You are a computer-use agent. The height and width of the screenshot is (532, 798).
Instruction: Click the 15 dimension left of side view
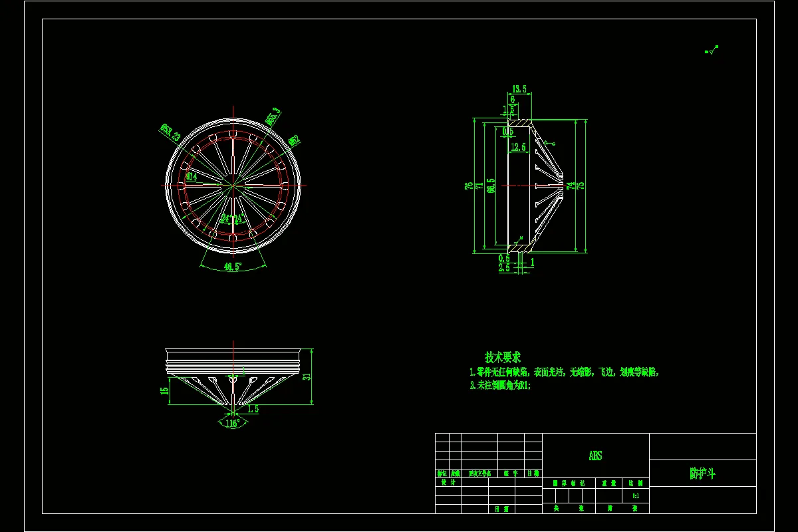[x=164, y=392]
